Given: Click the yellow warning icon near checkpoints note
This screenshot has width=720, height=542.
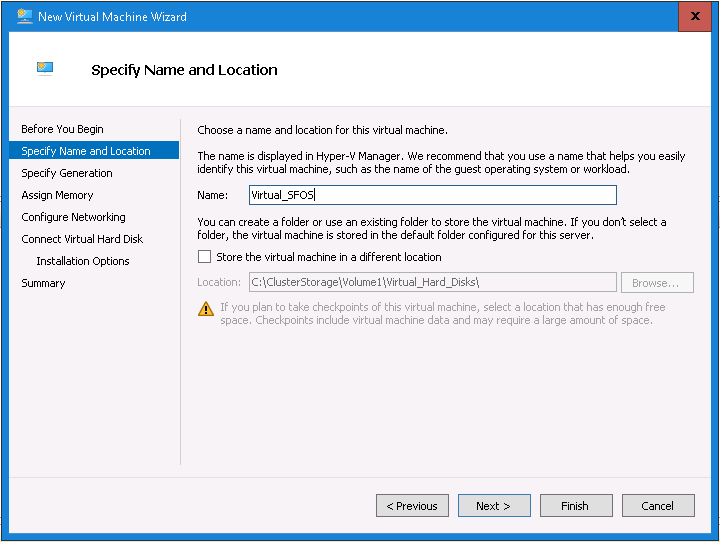Looking at the screenshot, I should [x=206, y=309].
